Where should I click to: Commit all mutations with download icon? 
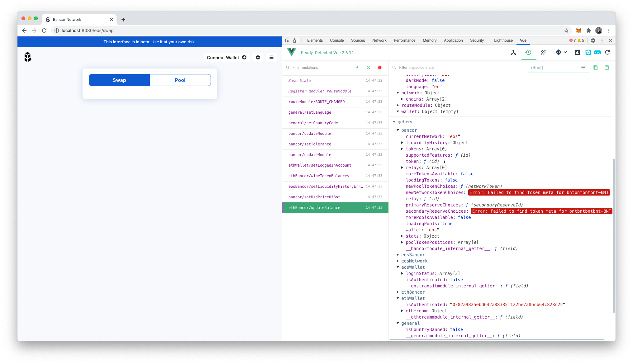(357, 68)
